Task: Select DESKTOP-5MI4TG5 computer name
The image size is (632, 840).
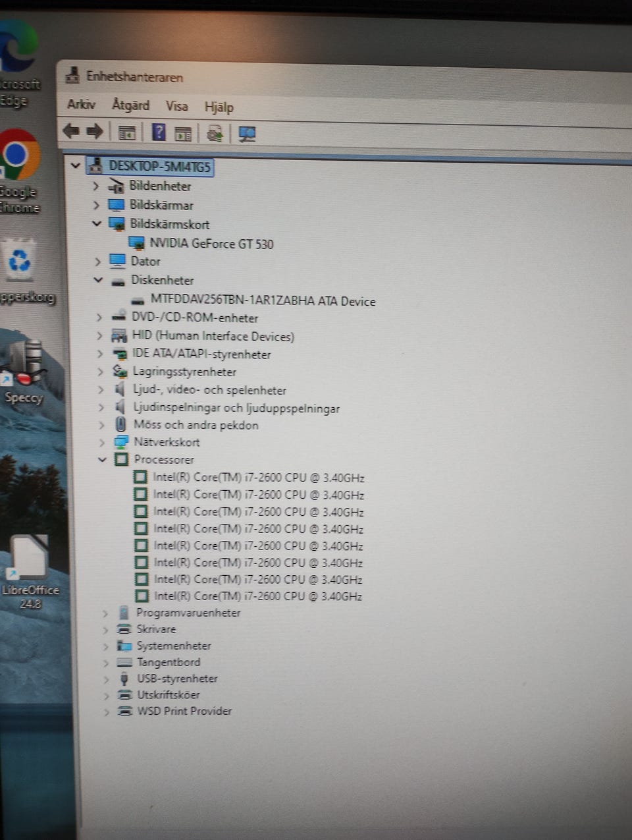Action: pyautogui.click(x=160, y=166)
